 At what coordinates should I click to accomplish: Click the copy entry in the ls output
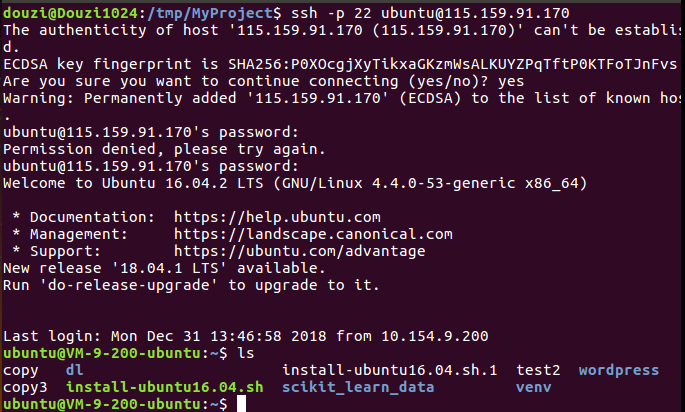pyautogui.click(x=20, y=370)
